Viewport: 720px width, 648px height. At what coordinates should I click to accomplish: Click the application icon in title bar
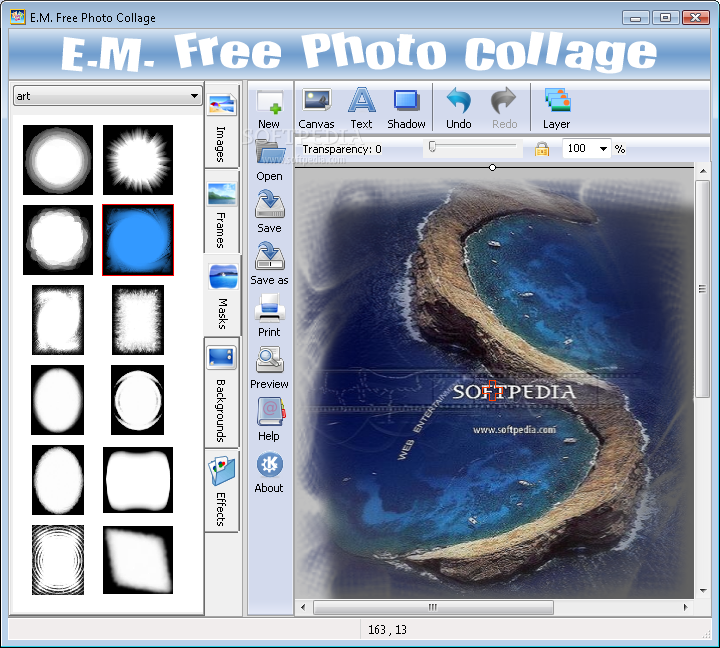(x=17, y=17)
